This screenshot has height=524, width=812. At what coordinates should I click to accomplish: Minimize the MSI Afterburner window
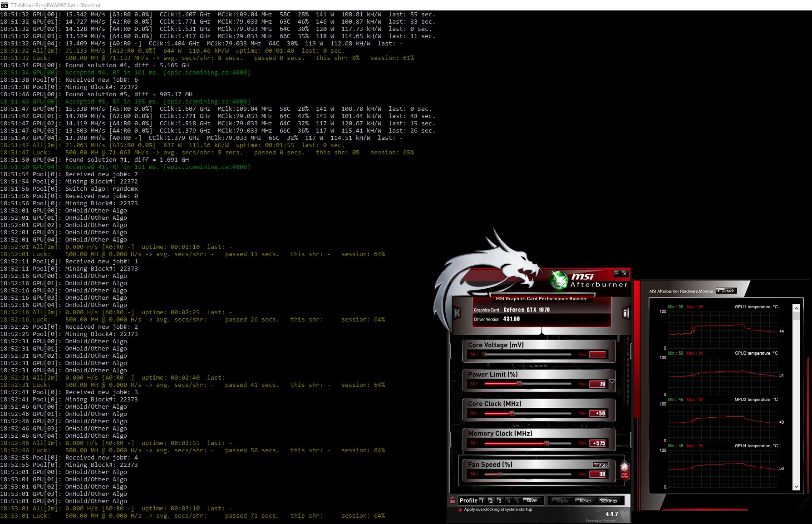(x=617, y=273)
